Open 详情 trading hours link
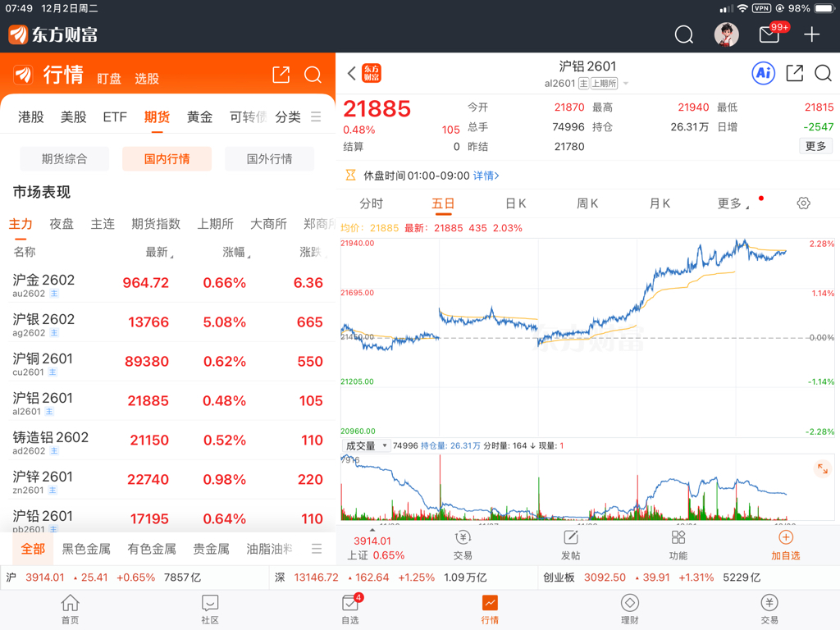 (486, 176)
